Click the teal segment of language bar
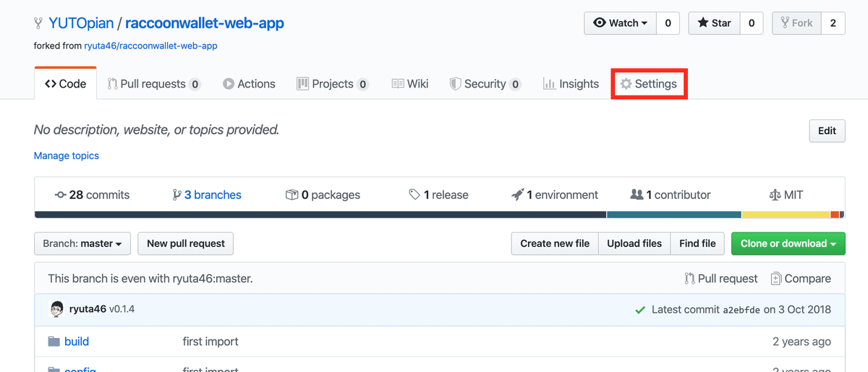This screenshot has height=372, width=868. [674, 214]
